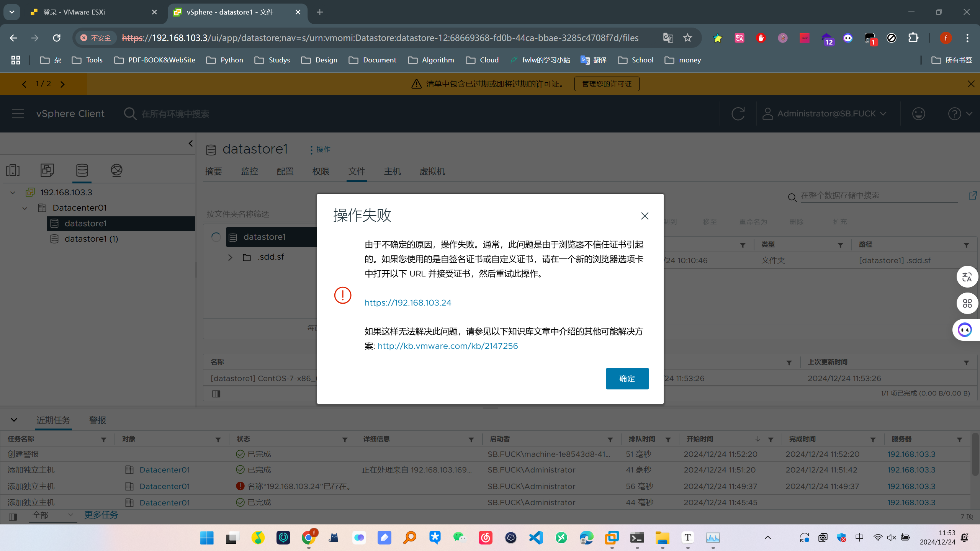Viewport: 980px width, 551px height.
Task: Open the datastore1 actions (操作) menu
Action: 320,149
